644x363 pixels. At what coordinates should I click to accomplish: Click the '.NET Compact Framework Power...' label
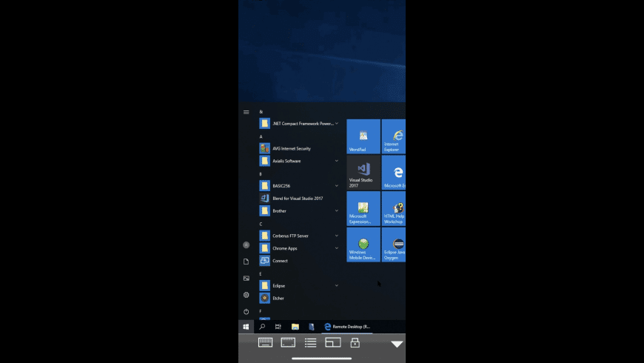coord(303,123)
